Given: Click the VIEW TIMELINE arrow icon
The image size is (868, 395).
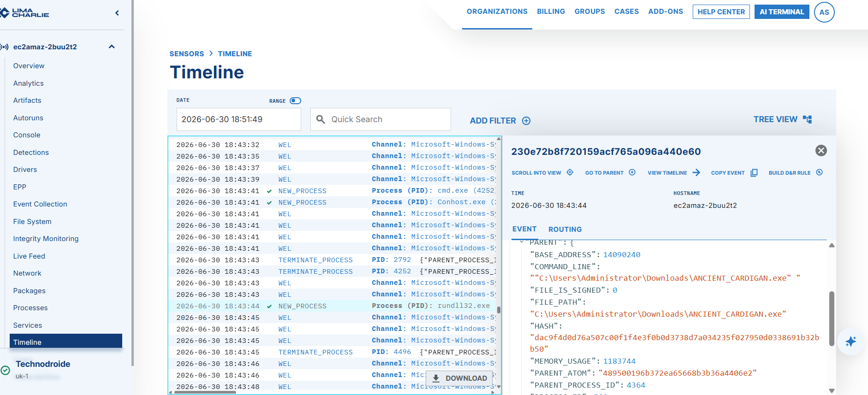Looking at the screenshot, I should click(x=696, y=172).
